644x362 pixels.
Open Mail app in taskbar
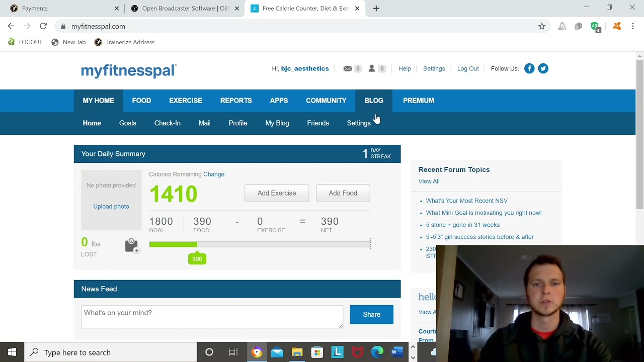(277, 352)
